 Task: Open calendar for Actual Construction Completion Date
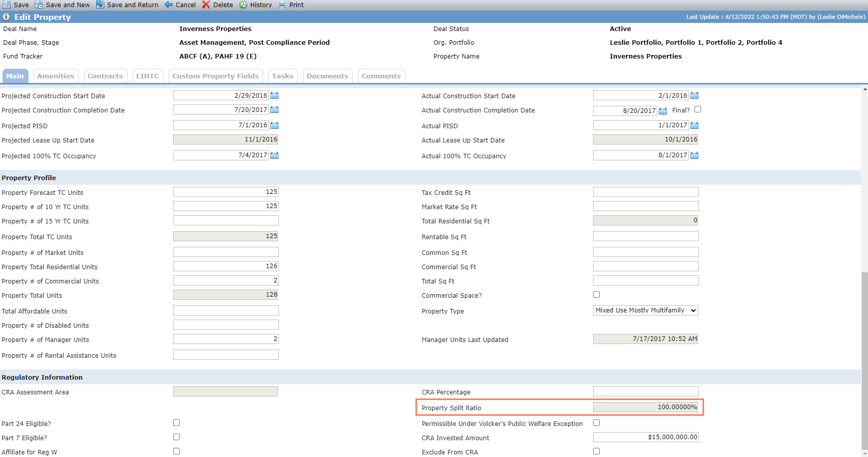[663, 110]
